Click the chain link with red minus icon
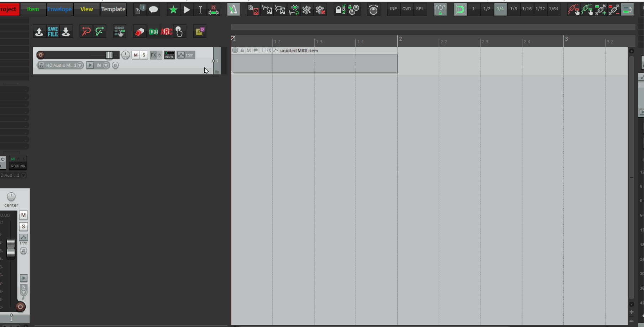The image size is (644, 327). point(614,10)
